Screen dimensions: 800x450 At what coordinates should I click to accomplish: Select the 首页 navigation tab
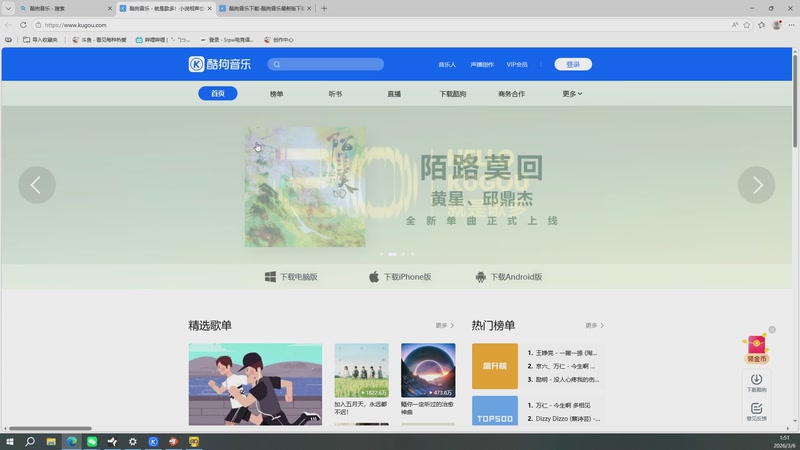218,93
